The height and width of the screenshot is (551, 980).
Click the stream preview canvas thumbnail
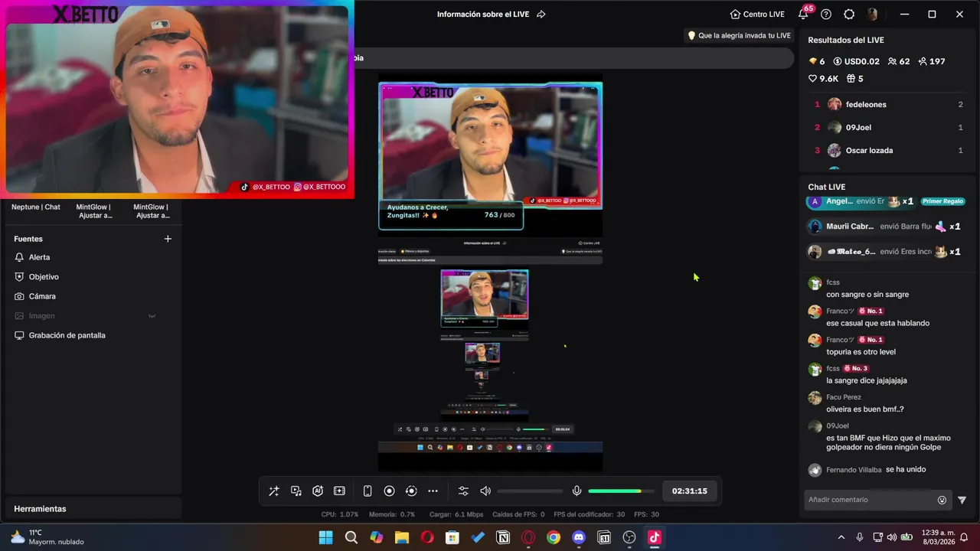490,272
